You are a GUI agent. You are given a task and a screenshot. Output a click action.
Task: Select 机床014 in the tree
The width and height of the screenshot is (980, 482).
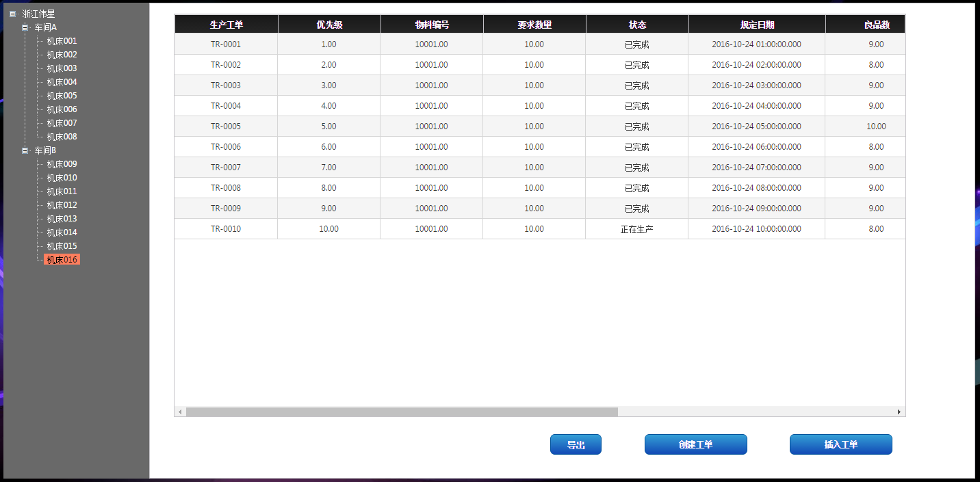[x=62, y=232]
